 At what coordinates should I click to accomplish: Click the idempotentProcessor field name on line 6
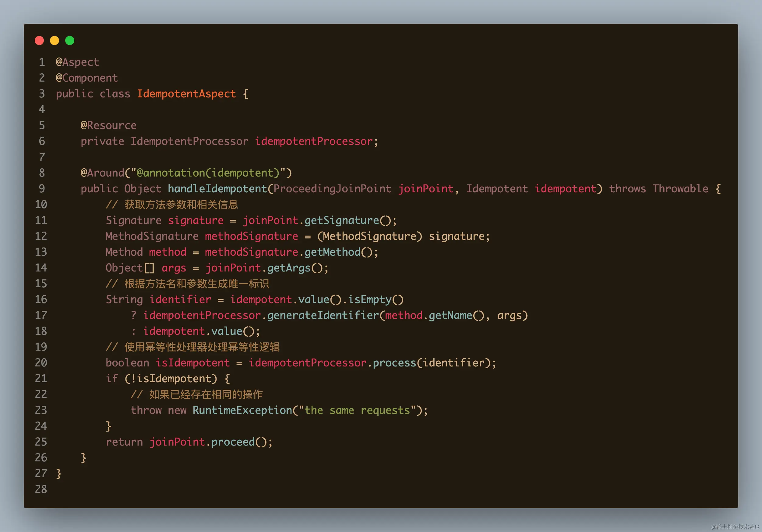[x=314, y=141]
